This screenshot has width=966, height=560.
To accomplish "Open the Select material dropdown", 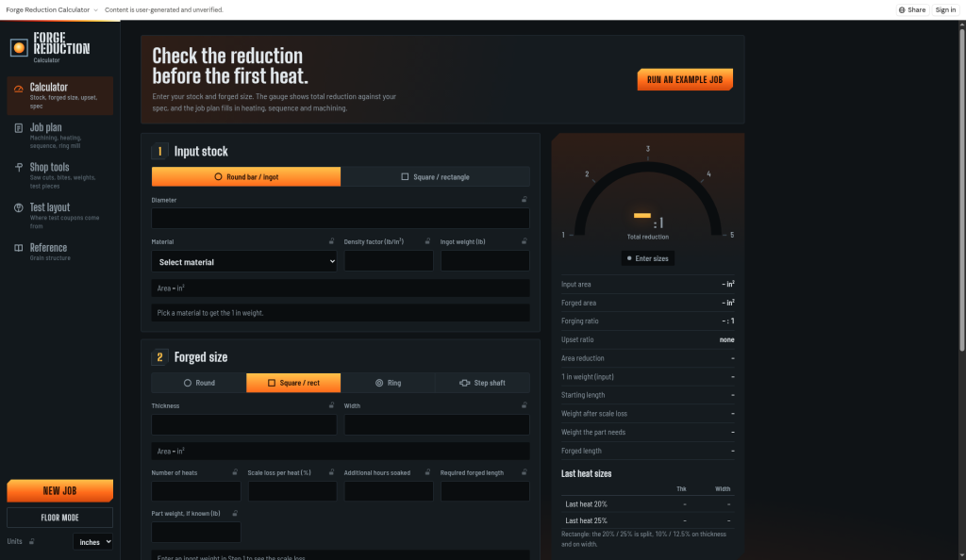I will pyautogui.click(x=244, y=261).
